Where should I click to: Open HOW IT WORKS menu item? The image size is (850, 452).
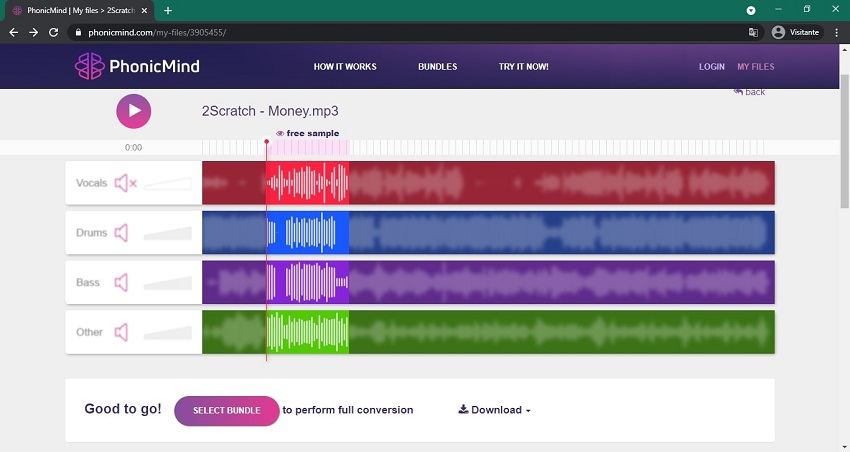345,67
